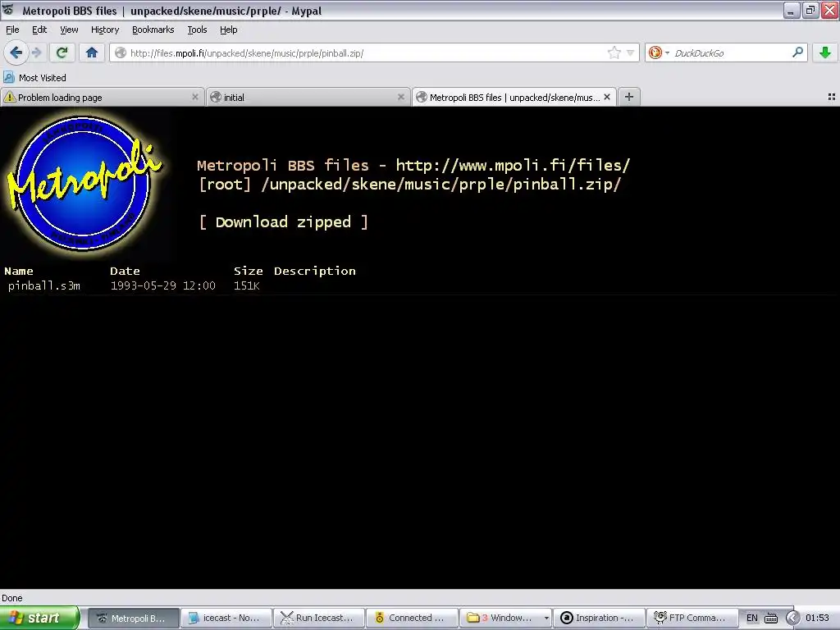Viewport: 840px width, 630px height.
Task: Click the Forward arrow button
Action: point(36,52)
